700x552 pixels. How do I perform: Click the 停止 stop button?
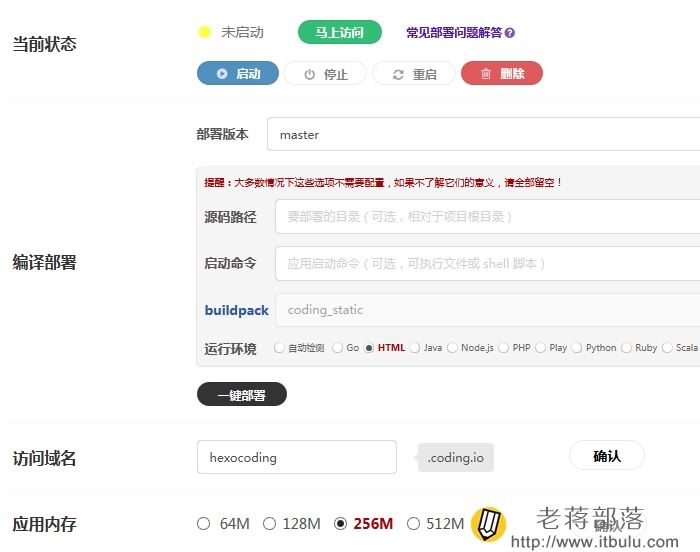click(x=325, y=74)
